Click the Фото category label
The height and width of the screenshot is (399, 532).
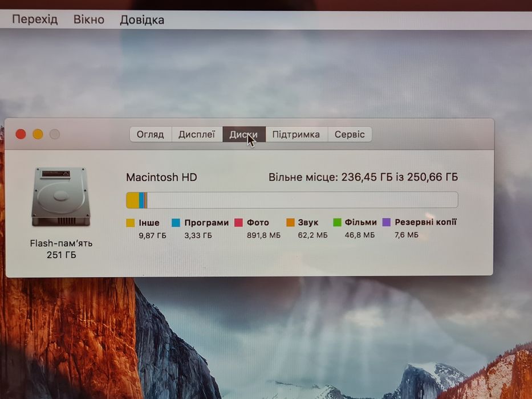258,222
